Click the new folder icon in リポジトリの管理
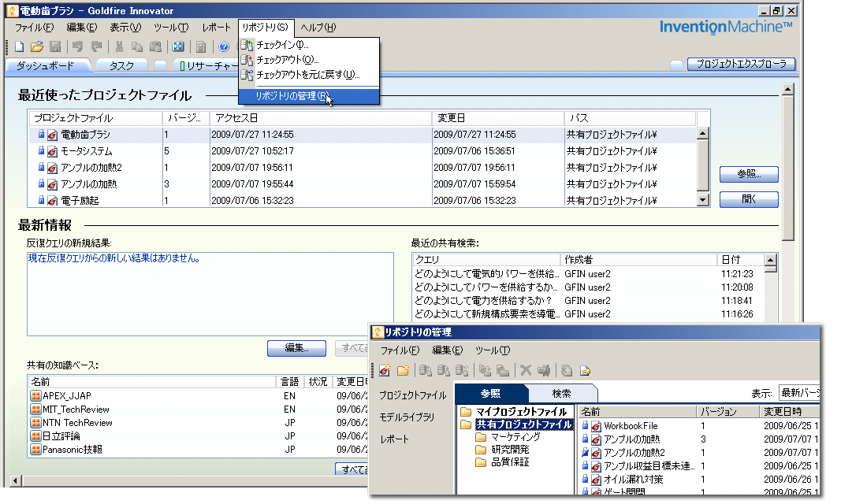Viewport: 867px width, 504px height. [403, 370]
